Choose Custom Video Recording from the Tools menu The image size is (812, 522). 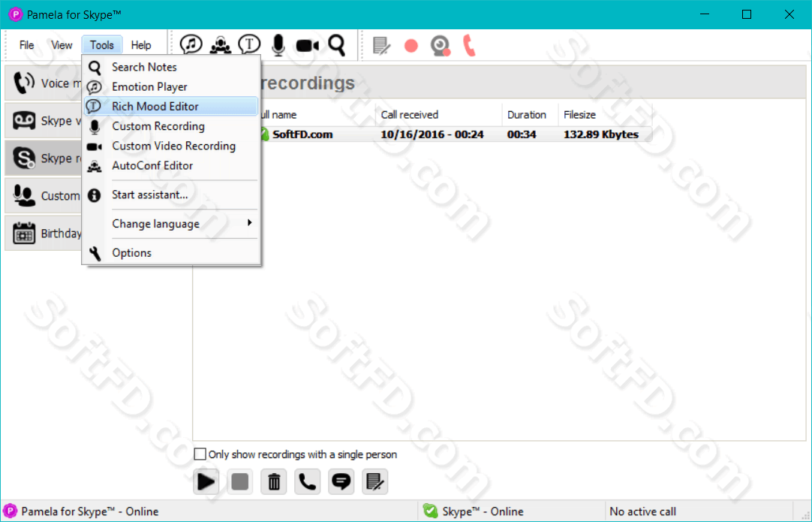tap(171, 146)
